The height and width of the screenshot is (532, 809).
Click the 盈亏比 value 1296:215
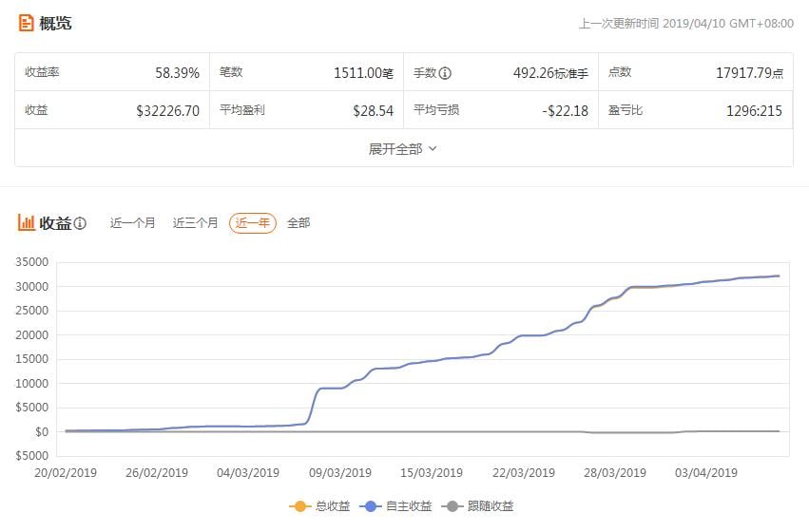(754, 111)
